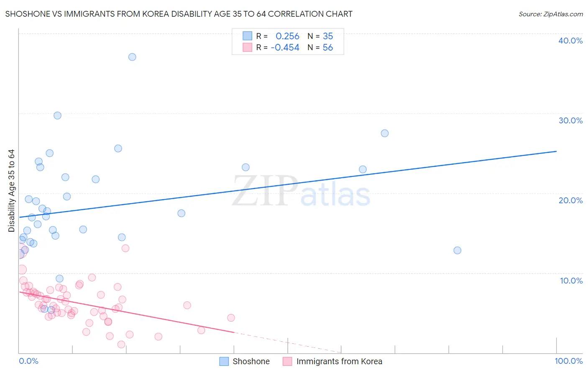Click the N = 56 value in legend
This screenshot has height=373, width=588.
pos(320,47)
